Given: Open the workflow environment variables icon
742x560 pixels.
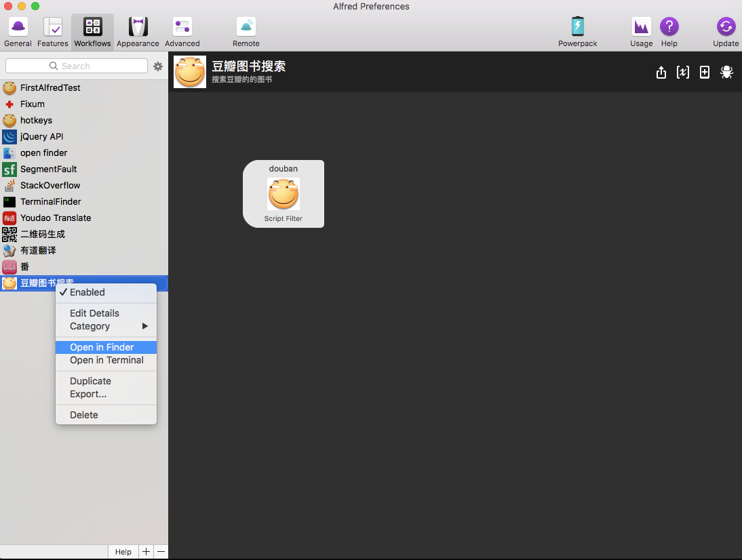Looking at the screenshot, I should 683,72.
